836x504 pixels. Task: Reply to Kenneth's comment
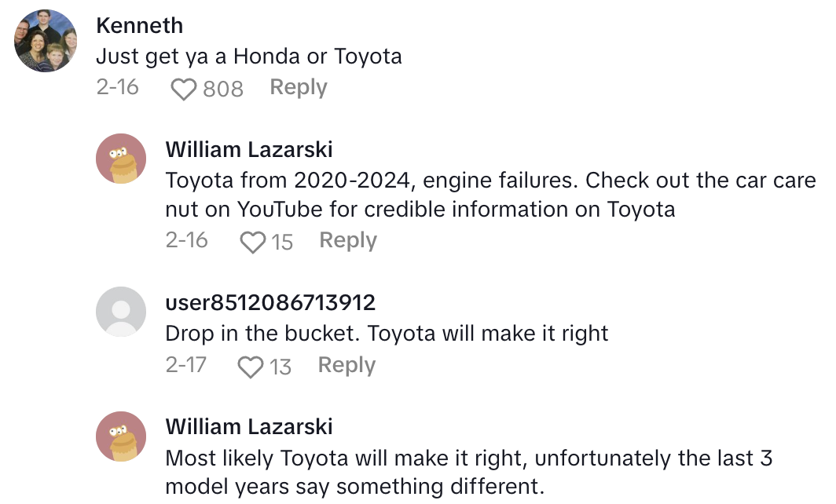point(298,88)
